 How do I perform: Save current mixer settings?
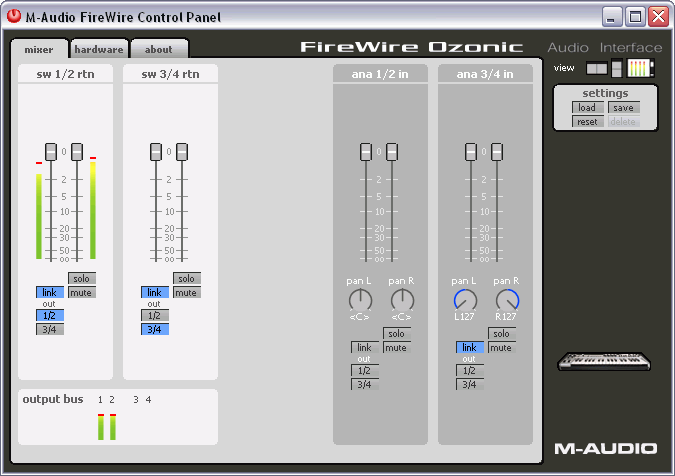(623, 108)
